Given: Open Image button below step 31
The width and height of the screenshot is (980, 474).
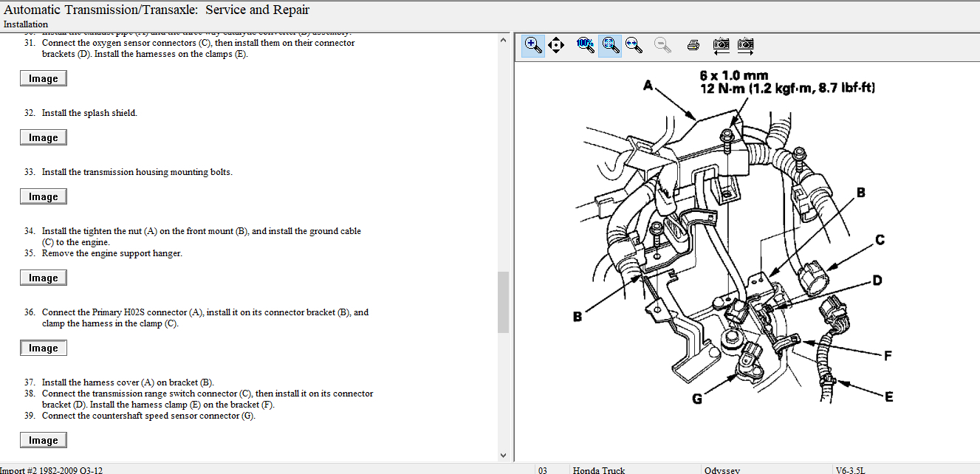Looking at the screenshot, I should click(x=44, y=78).
